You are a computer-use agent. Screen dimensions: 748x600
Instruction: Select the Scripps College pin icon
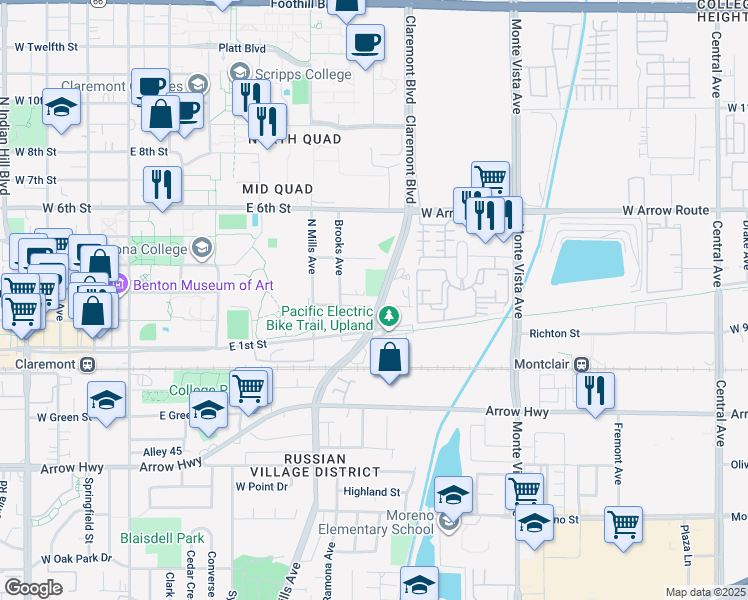pyautogui.click(x=240, y=73)
